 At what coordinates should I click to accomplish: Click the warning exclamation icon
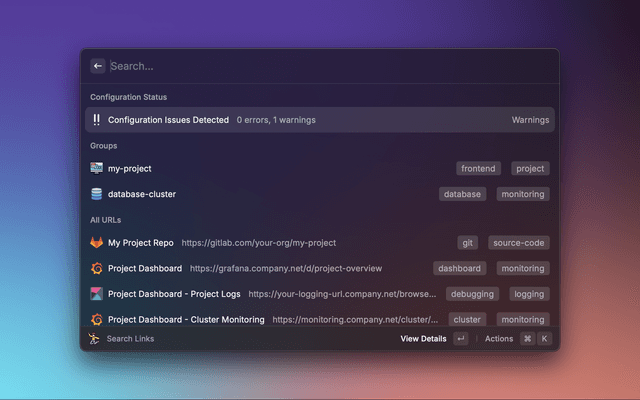(x=96, y=120)
